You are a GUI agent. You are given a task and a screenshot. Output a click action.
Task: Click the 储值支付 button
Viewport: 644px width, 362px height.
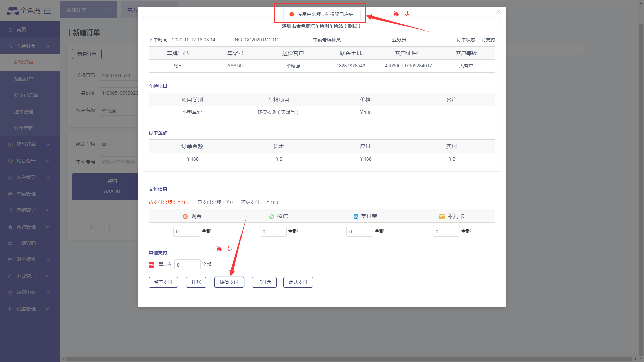point(229,282)
